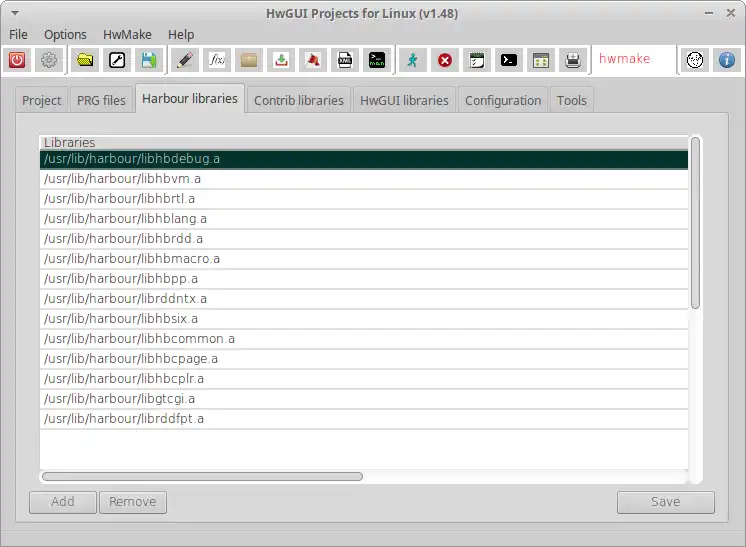This screenshot has width=746, height=547.
Task: Click the gray gear settings icon
Action: (x=49, y=60)
